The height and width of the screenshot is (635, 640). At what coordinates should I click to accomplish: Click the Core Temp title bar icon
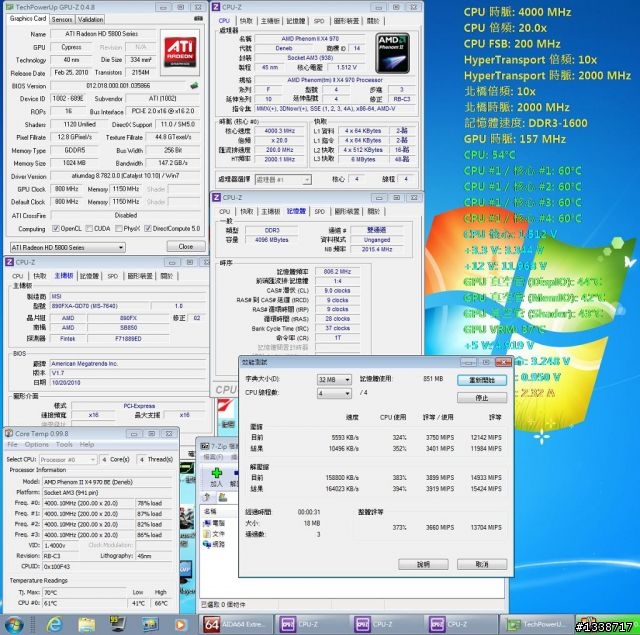pos(9,433)
